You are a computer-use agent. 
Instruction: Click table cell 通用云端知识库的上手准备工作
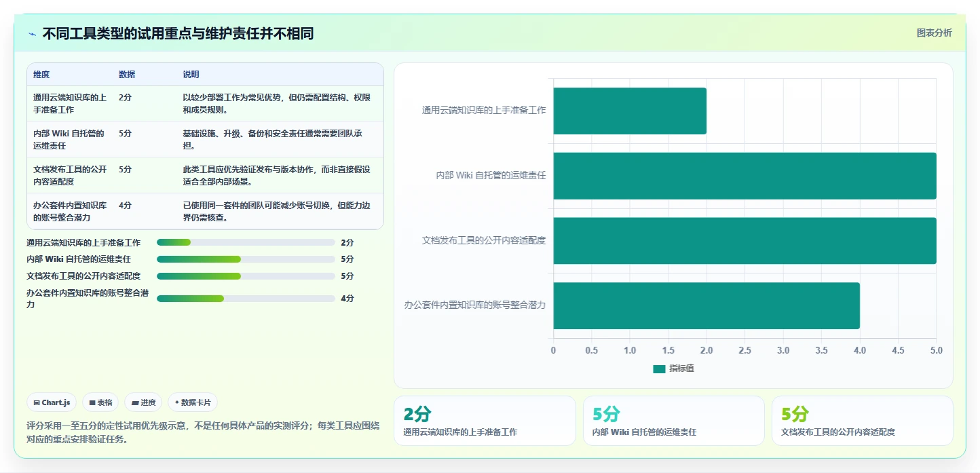70,103
